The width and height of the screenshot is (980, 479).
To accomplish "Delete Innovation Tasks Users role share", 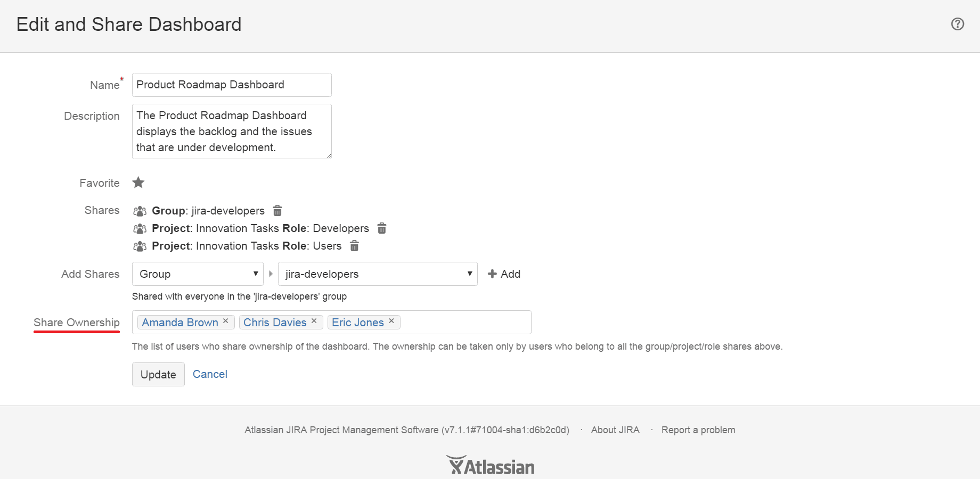I will pyautogui.click(x=354, y=246).
